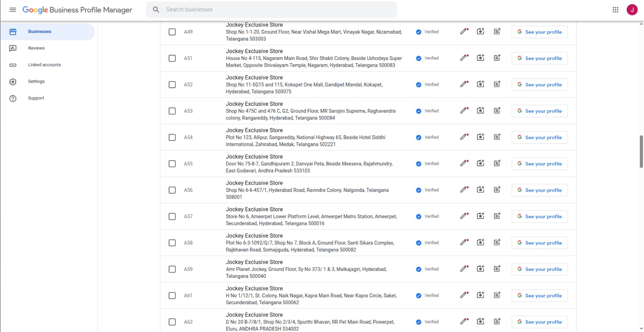Open Settings from the sidebar
The image size is (644, 332).
[36, 82]
